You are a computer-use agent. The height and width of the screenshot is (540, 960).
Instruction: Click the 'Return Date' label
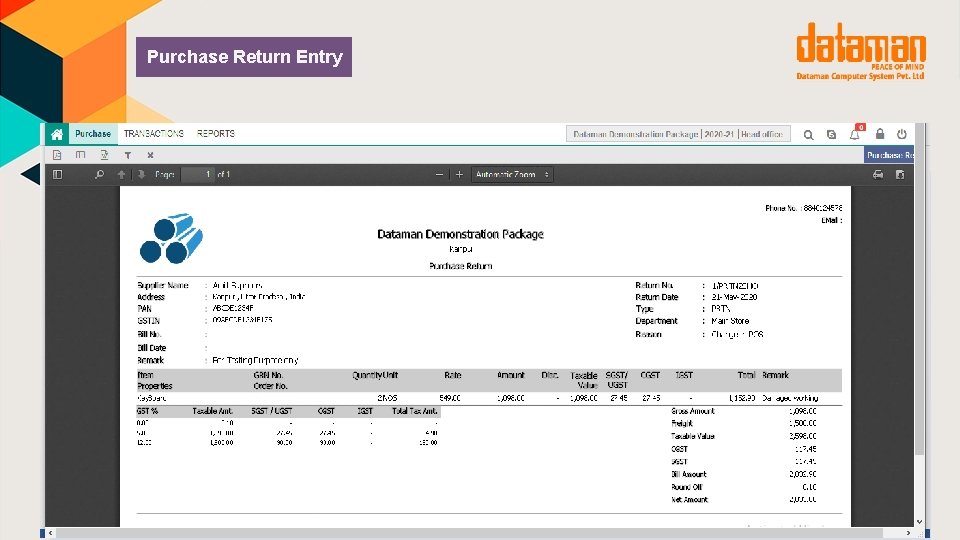[x=657, y=297]
